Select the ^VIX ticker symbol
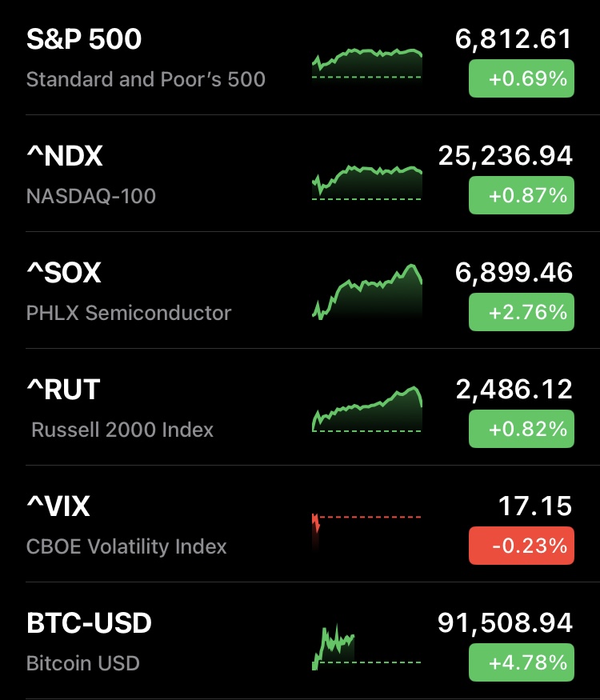This screenshot has width=600, height=700. (58, 506)
